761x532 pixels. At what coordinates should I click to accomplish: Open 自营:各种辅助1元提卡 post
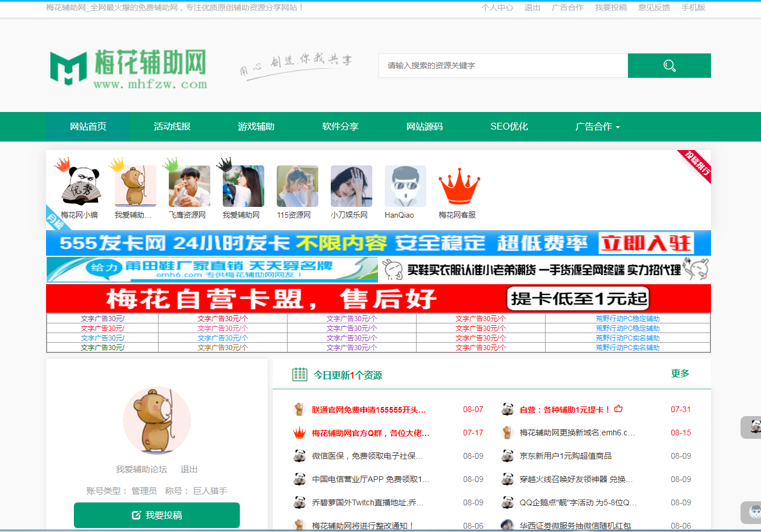click(565, 409)
